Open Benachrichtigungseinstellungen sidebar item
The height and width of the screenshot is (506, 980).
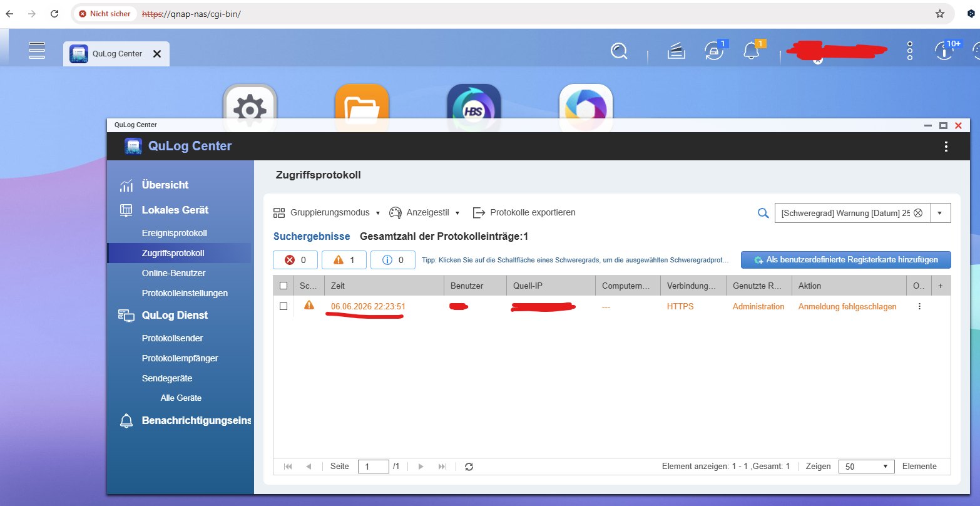[197, 420]
